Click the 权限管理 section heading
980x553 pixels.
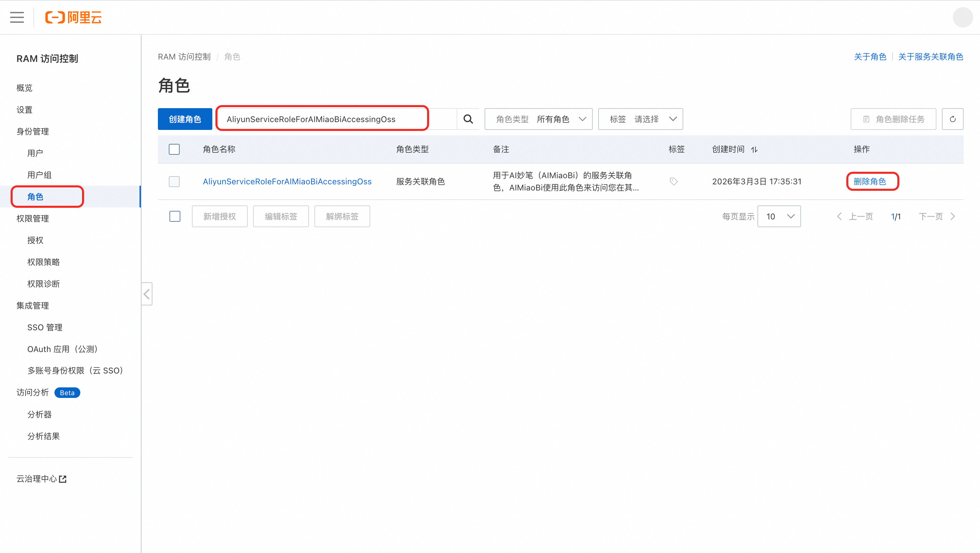coord(33,219)
